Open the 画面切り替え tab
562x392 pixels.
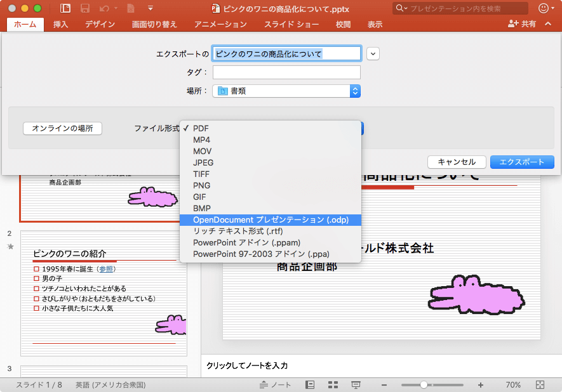pos(154,24)
